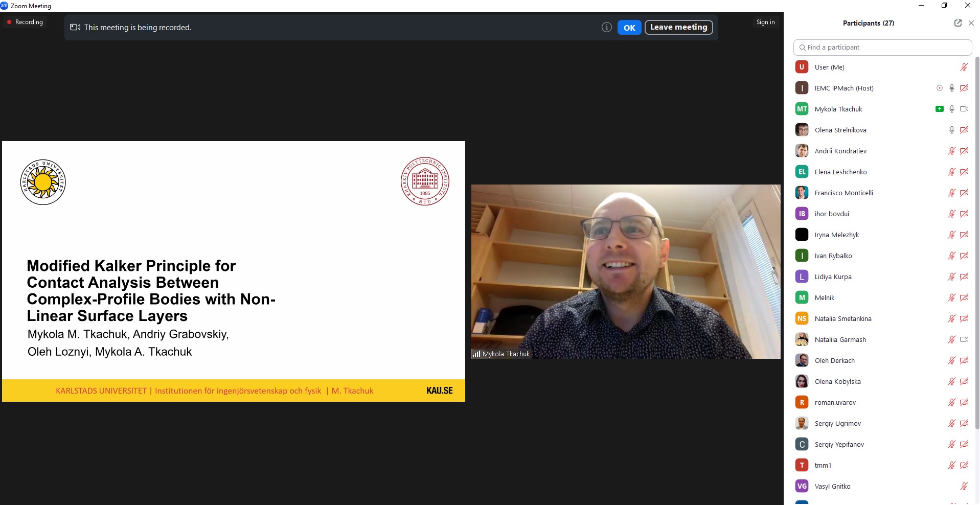Click Mykola Tkachuk's video thumbnail
Image resolution: width=980 pixels, height=505 pixels.
tap(626, 271)
